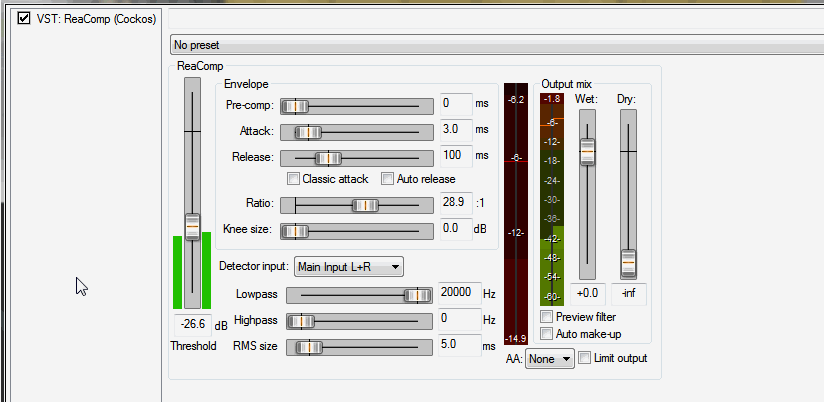This screenshot has width=824, height=402.
Task: Click the Knee size slider handle
Action: (295, 231)
